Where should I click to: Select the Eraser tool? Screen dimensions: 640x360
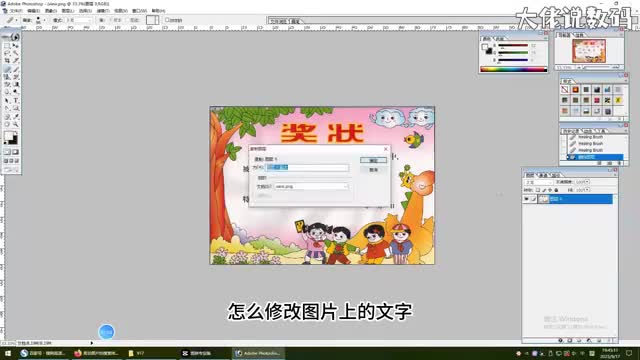click(x=7, y=84)
